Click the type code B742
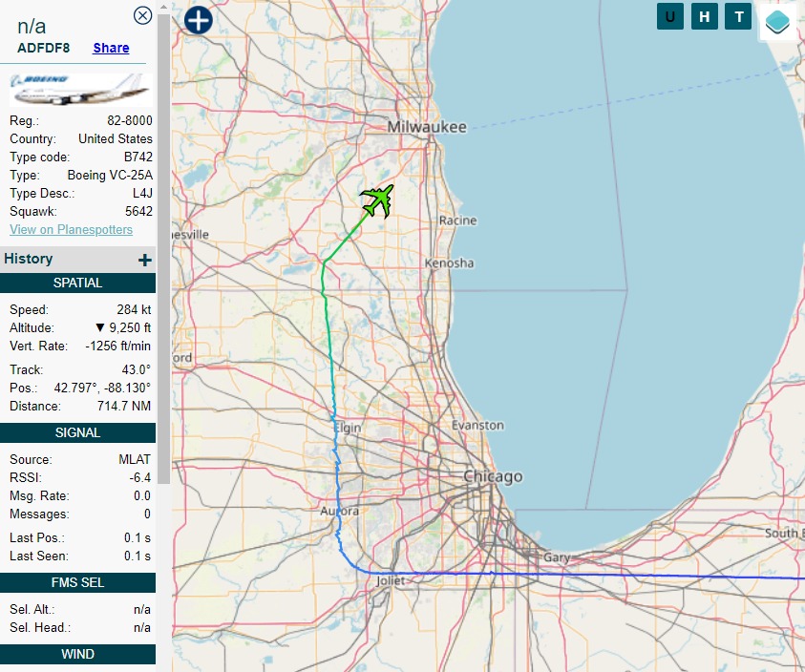805x672 pixels. tap(138, 157)
